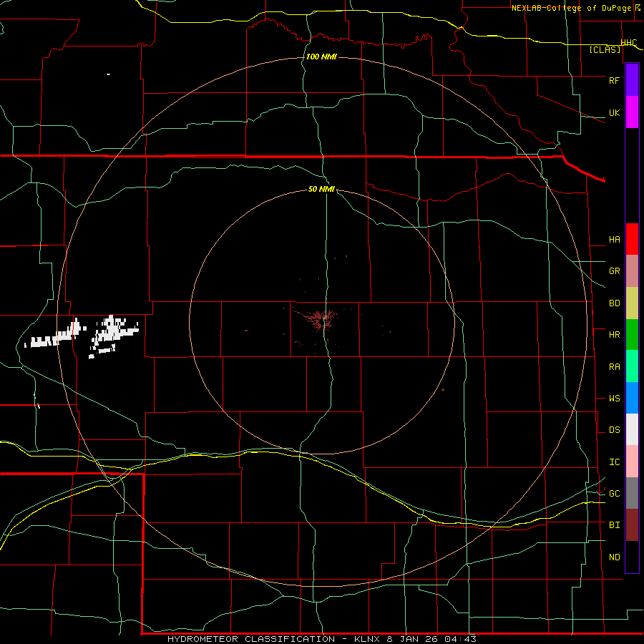Click the BD yellow legend swatch

point(632,303)
